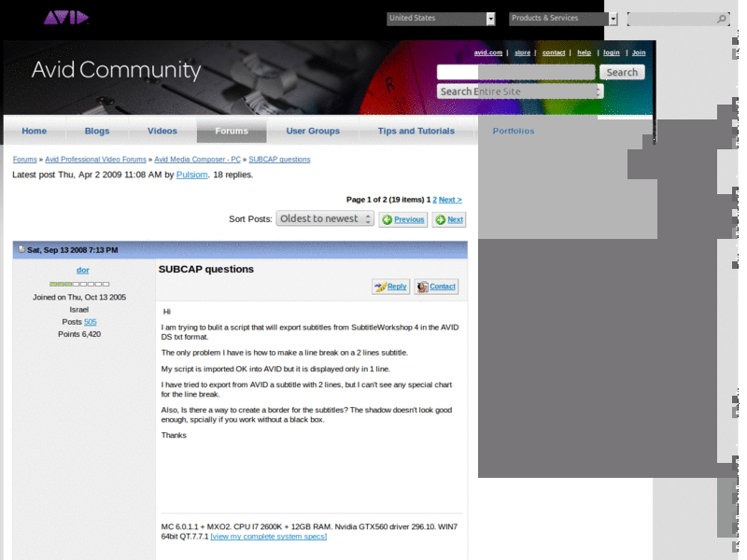Open the User Groups tab
Image resolution: width=747 pixels, height=560 pixels.
pos(313,131)
